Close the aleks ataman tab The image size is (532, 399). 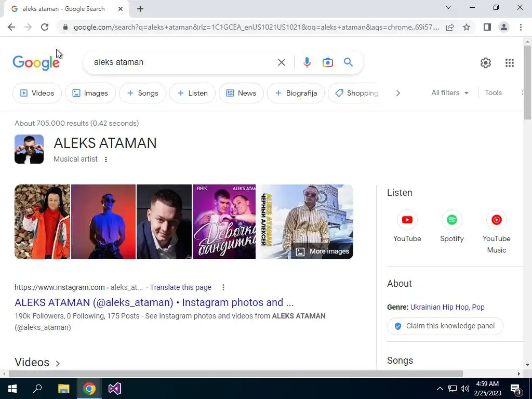point(121,9)
